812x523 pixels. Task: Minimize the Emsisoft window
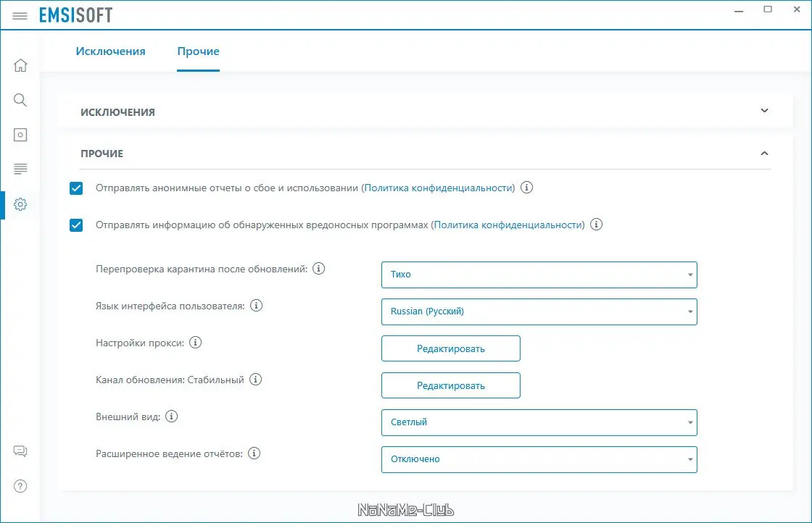pos(739,10)
